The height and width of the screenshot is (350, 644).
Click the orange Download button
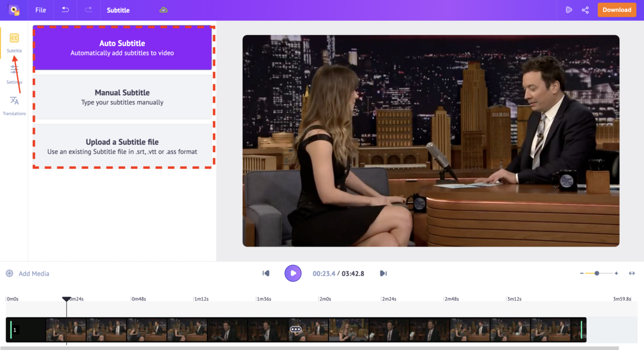tap(616, 10)
